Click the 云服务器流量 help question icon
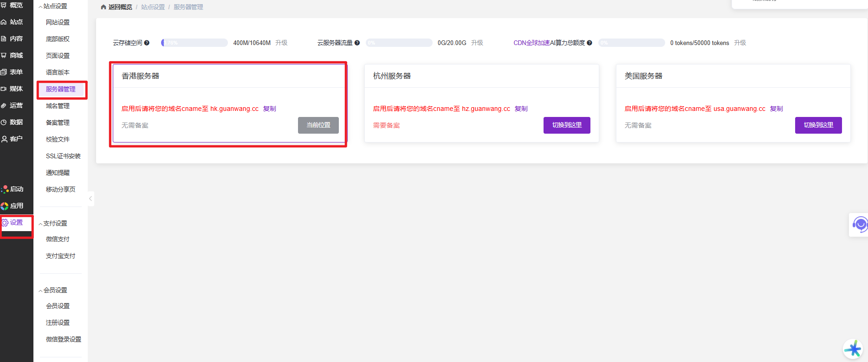 [x=357, y=43]
